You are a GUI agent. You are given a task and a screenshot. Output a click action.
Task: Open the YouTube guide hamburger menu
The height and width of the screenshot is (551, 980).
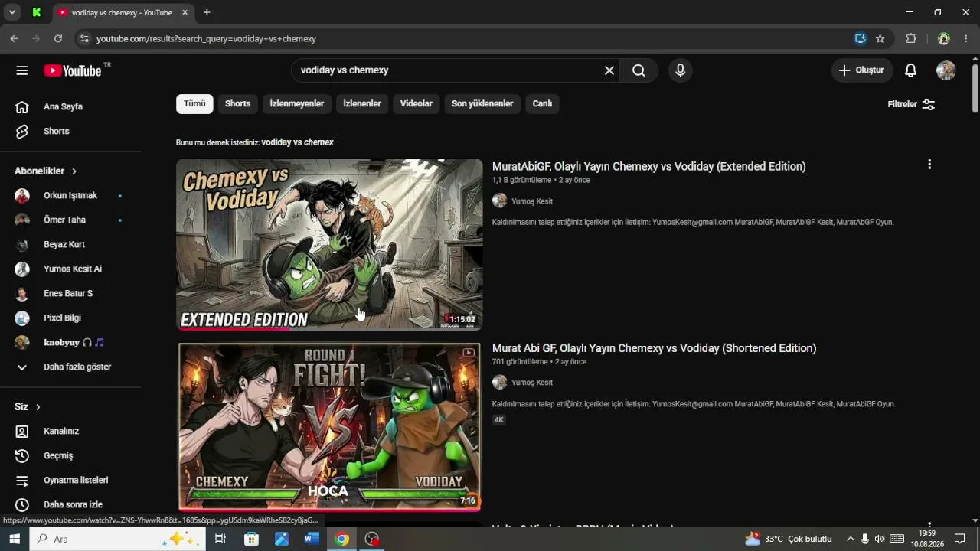(x=21, y=70)
